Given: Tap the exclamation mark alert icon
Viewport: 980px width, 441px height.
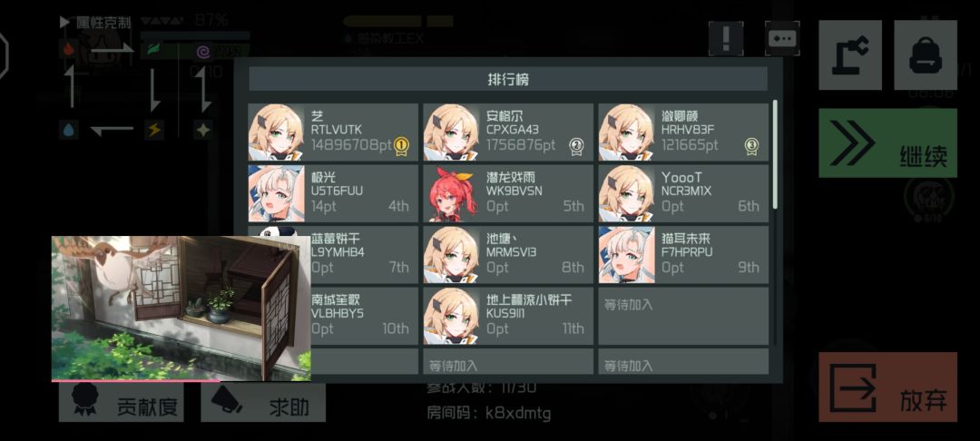Looking at the screenshot, I should [726, 39].
